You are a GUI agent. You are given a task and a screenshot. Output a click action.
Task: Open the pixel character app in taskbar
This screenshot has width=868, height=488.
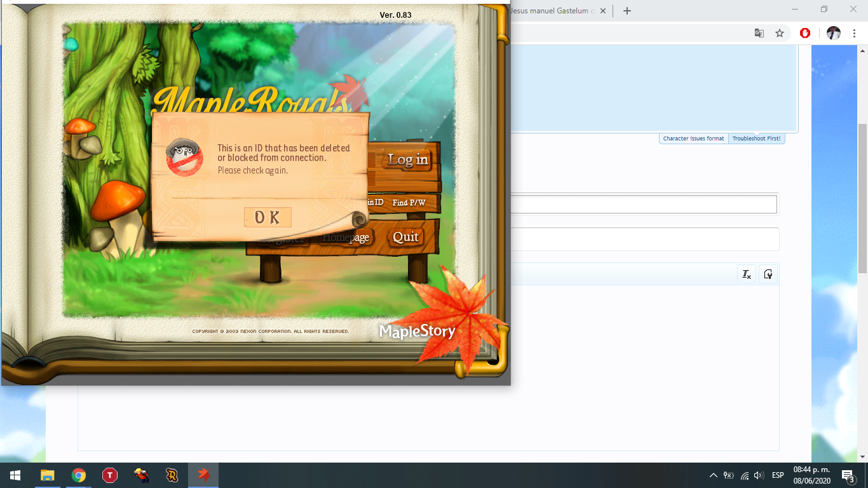coord(141,475)
